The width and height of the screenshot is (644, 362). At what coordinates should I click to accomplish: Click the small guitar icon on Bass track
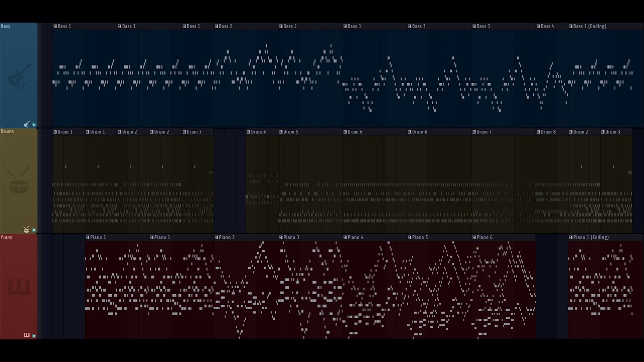[27, 124]
